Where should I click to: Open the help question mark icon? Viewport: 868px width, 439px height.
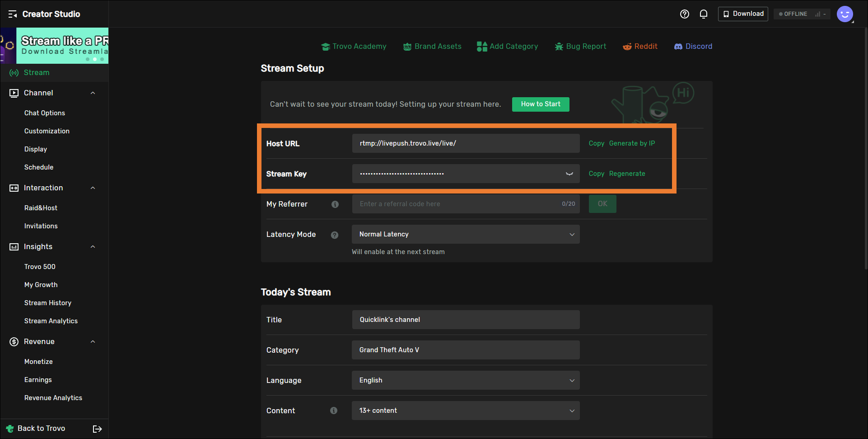click(x=685, y=14)
